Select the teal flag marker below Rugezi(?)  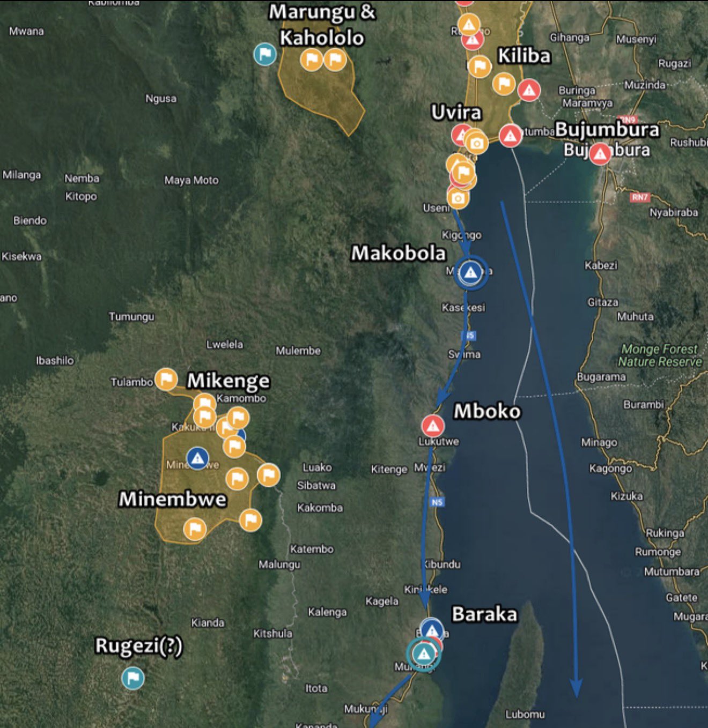click(x=133, y=678)
